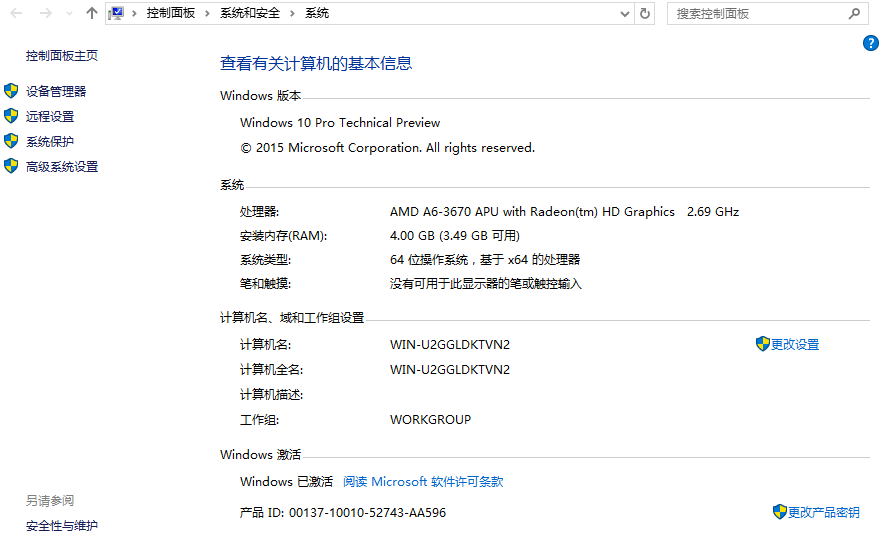Click shield icon beside 更改产品密钥

pyautogui.click(x=779, y=511)
